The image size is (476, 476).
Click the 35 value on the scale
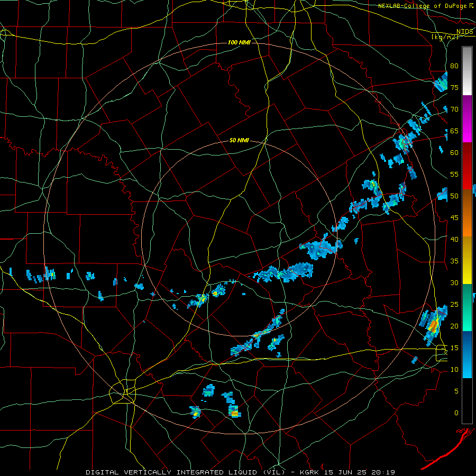[x=454, y=261]
